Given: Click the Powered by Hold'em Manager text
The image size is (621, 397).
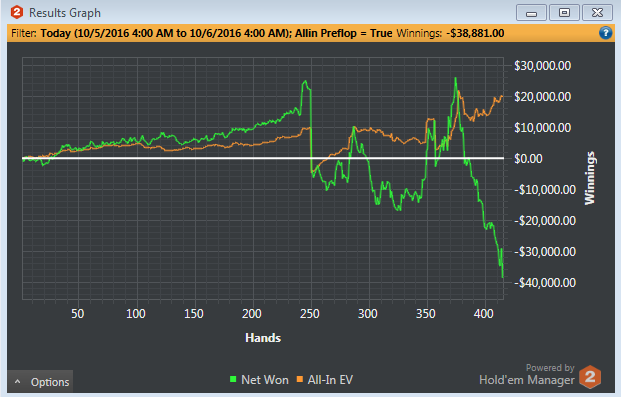Looking at the screenshot, I should pos(526,374).
